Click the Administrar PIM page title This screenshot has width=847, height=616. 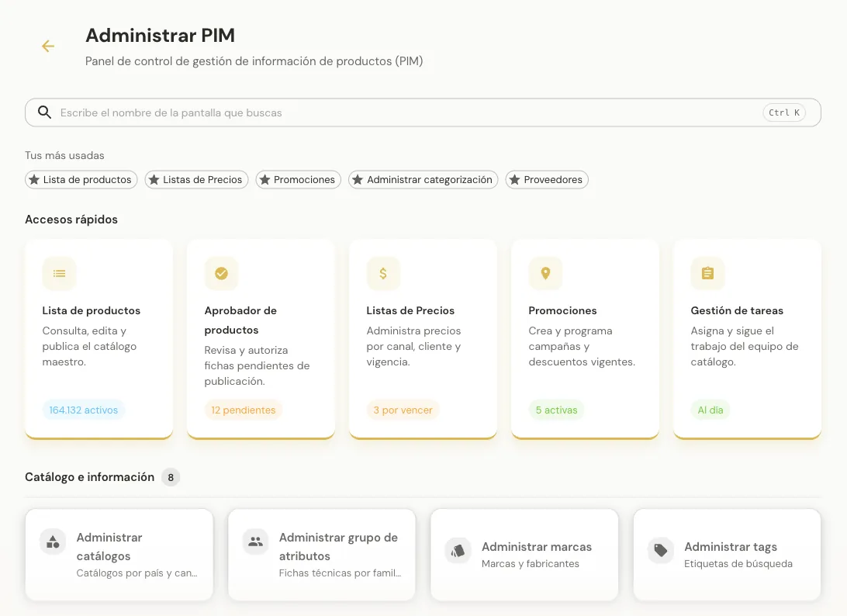160,35
